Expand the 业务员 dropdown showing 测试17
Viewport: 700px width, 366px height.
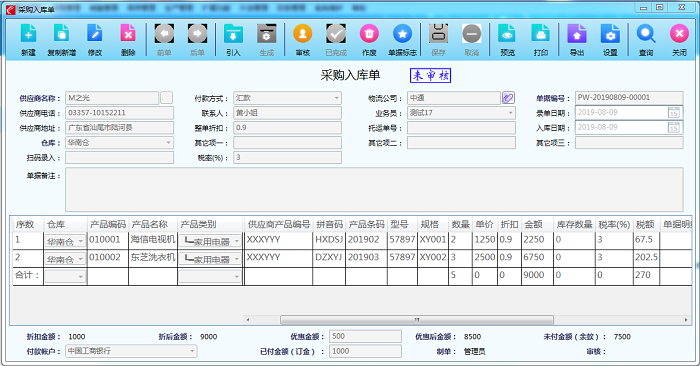pos(510,113)
